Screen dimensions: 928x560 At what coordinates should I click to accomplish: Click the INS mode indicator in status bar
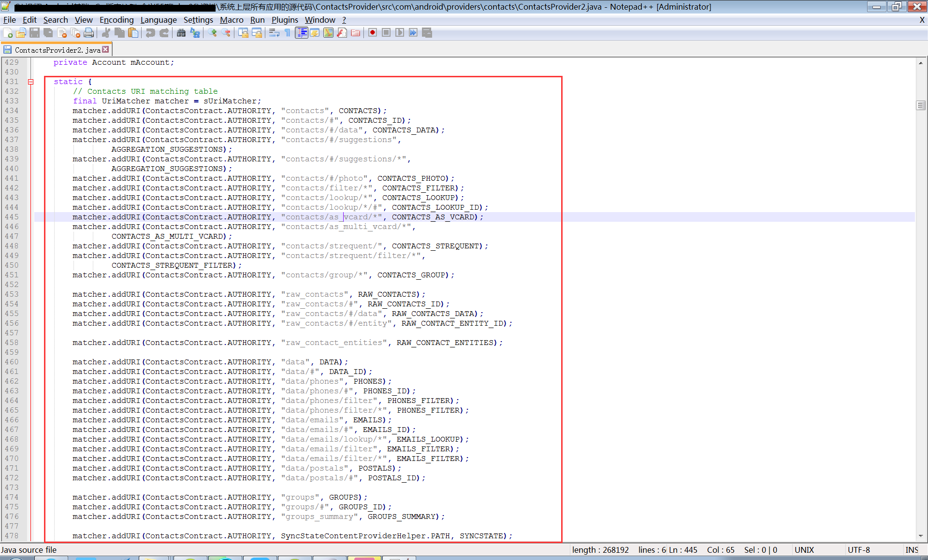tap(912, 550)
